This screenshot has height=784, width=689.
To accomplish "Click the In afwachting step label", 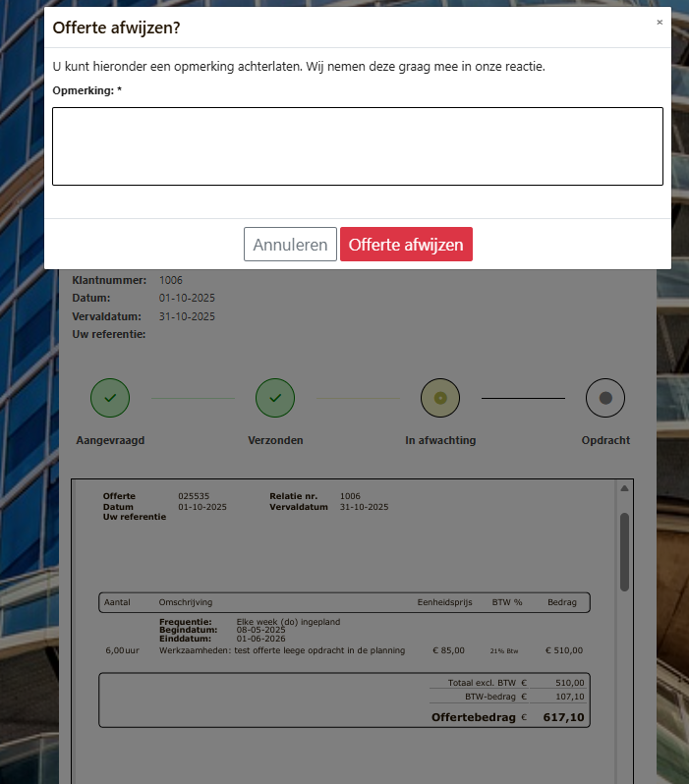I will point(440,440).
